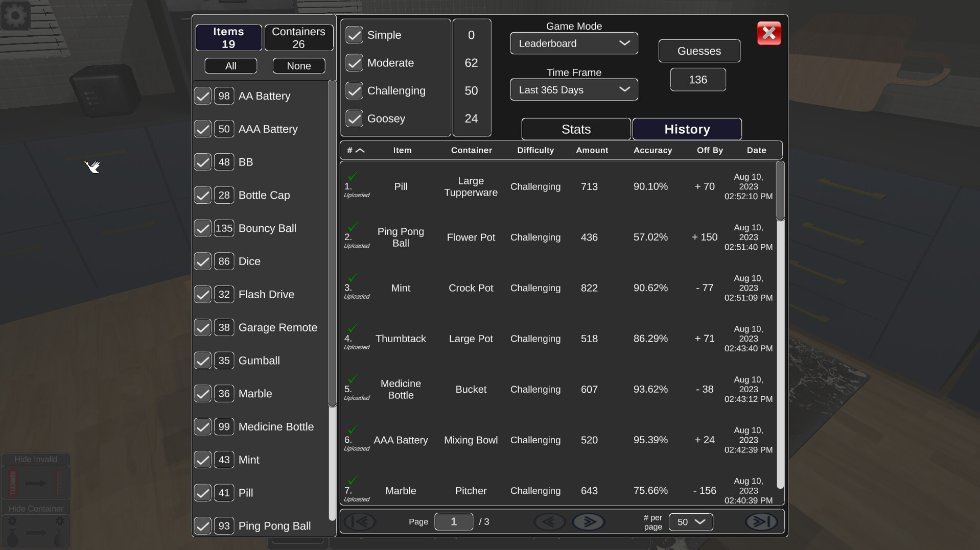Jump back to the first page icon
The image size is (980, 550).
pyautogui.click(x=361, y=521)
